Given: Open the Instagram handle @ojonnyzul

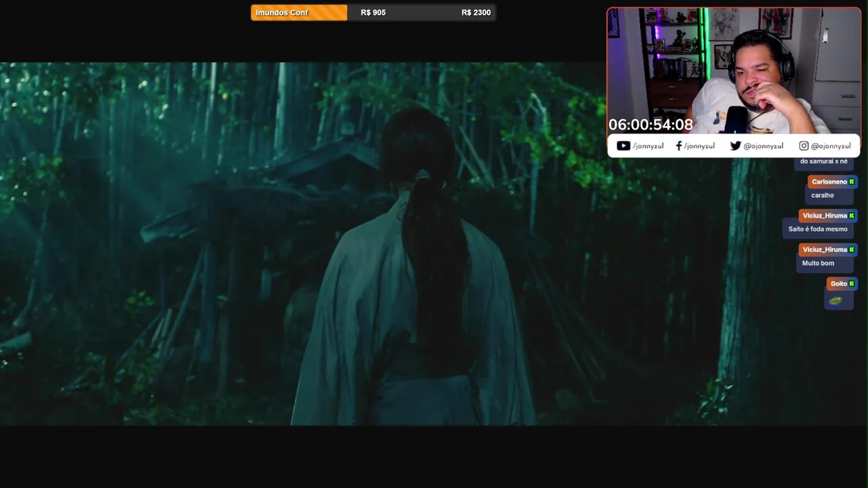Looking at the screenshot, I should tap(831, 146).
